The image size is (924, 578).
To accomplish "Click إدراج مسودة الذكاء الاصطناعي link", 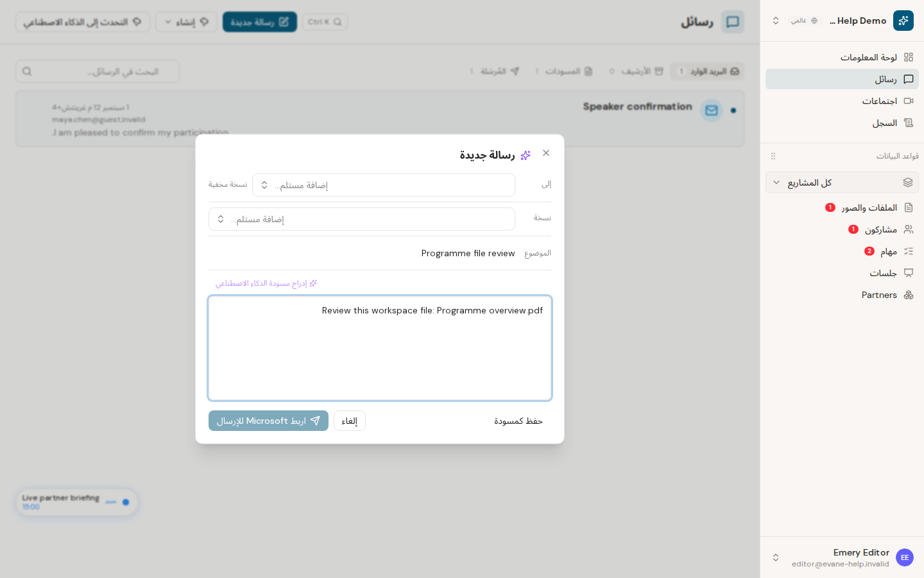I will point(266,283).
